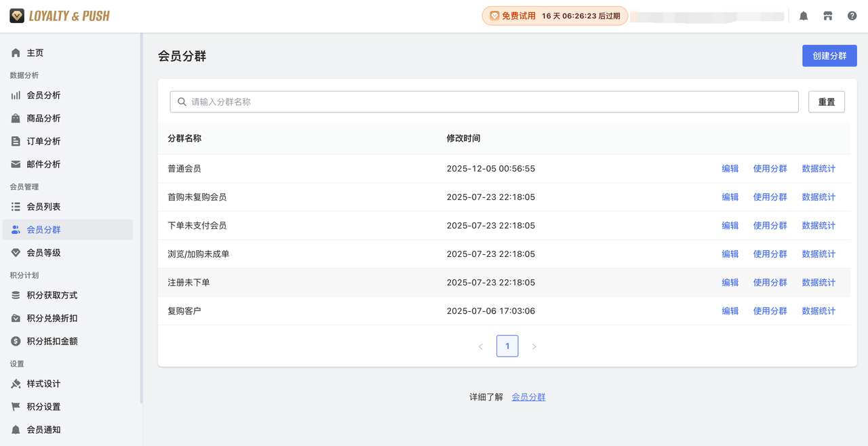Click the 创建分群 button
The width and height of the screenshot is (868, 446).
829,56
